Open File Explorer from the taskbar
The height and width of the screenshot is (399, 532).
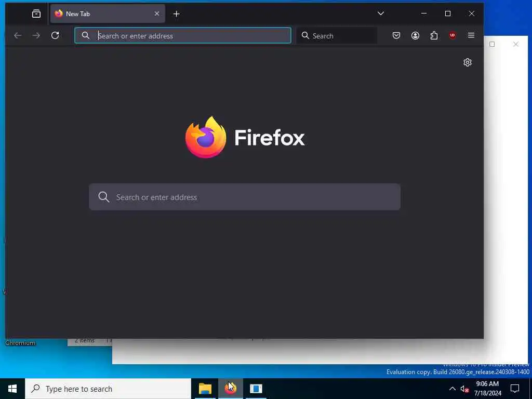[205, 389]
